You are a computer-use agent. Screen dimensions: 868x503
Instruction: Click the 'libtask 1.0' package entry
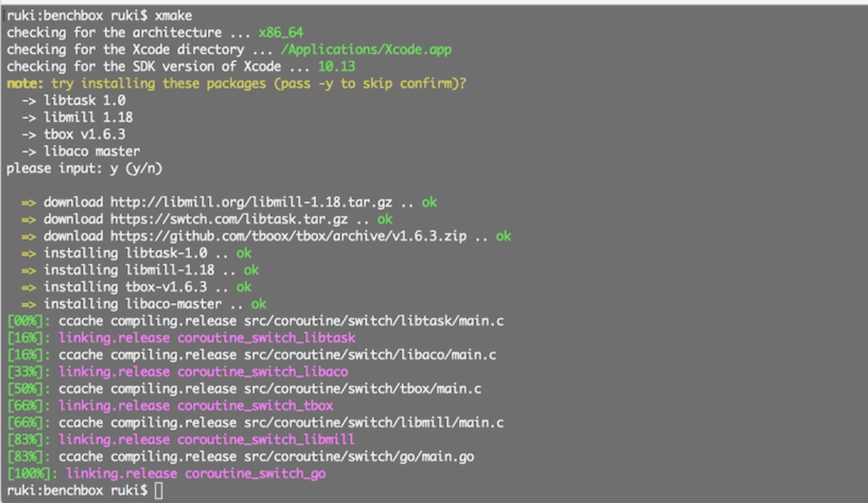84,100
